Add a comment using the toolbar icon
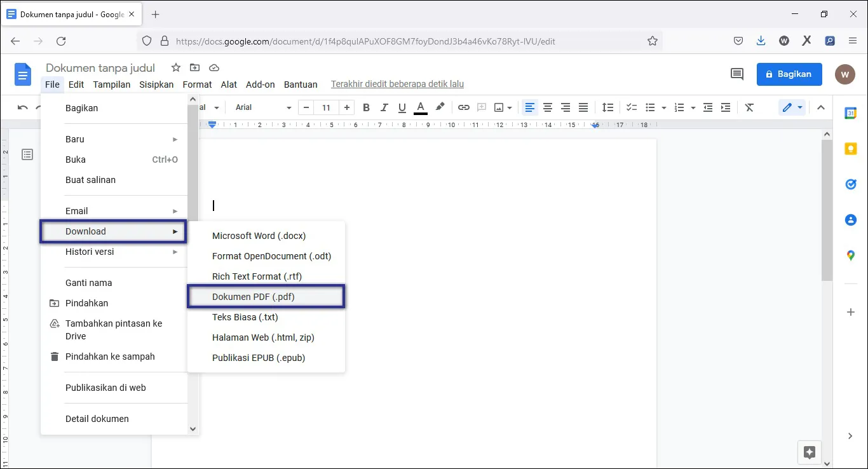 coord(482,107)
